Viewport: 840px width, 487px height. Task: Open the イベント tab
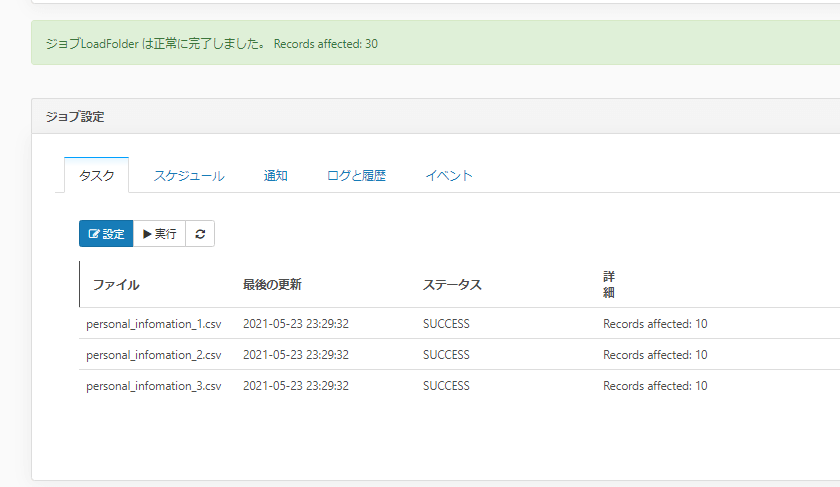[x=449, y=175]
